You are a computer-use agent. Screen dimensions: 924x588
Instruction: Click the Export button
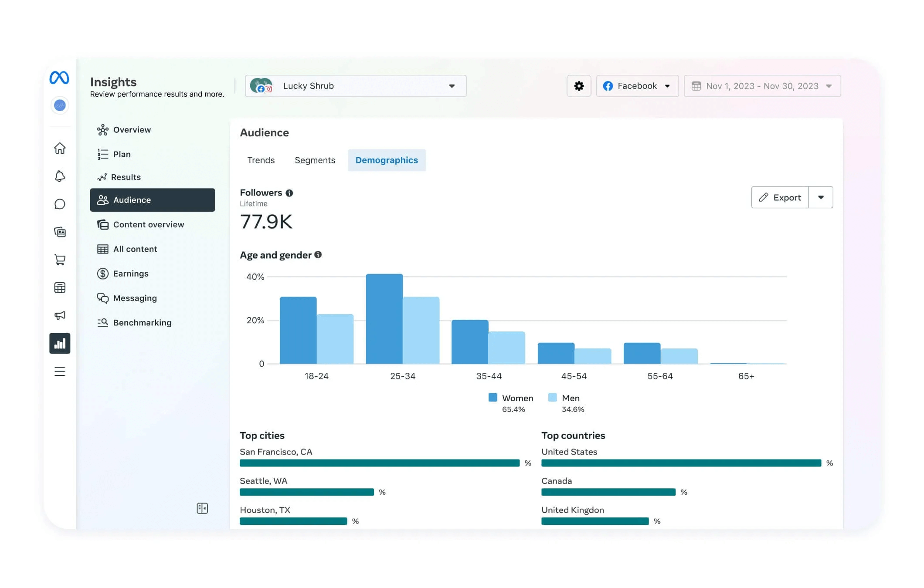pos(780,197)
